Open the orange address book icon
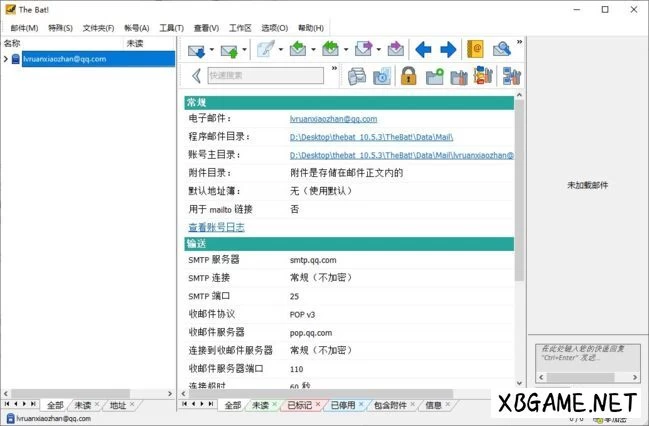 [x=476, y=49]
